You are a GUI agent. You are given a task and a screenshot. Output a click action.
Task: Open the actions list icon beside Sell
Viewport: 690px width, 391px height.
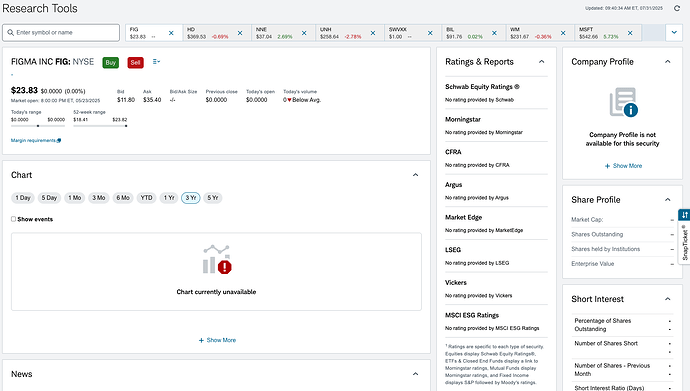[x=156, y=62]
